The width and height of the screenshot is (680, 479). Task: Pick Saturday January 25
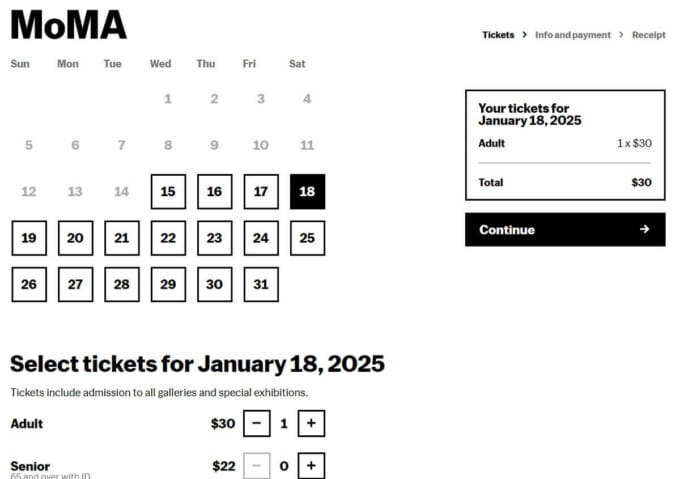point(307,238)
